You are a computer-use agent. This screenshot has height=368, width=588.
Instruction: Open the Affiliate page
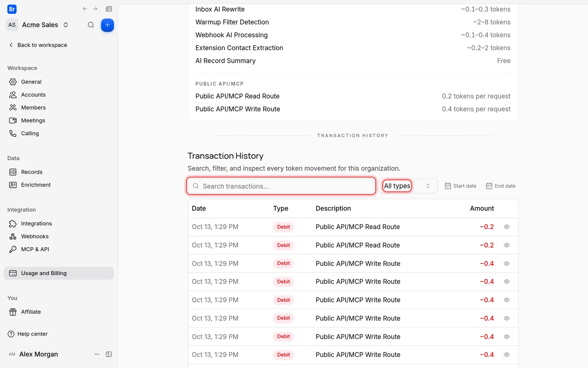(59, 312)
